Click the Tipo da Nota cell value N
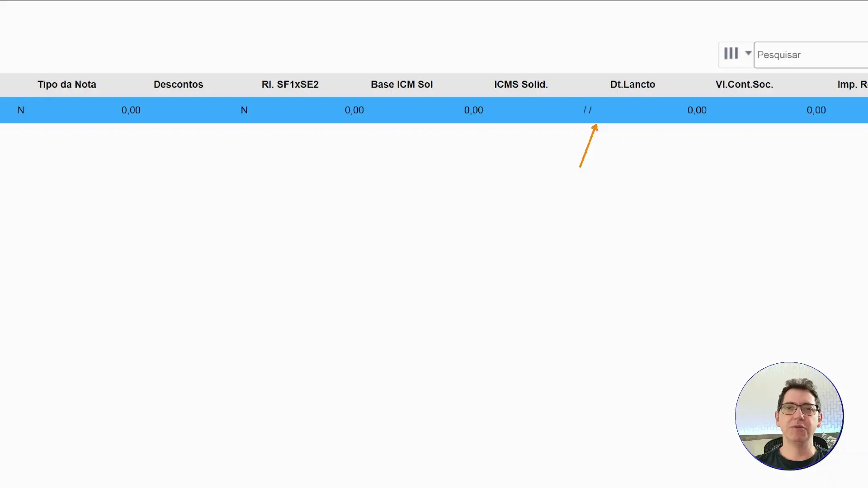This screenshot has height=488, width=868. [21, 110]
